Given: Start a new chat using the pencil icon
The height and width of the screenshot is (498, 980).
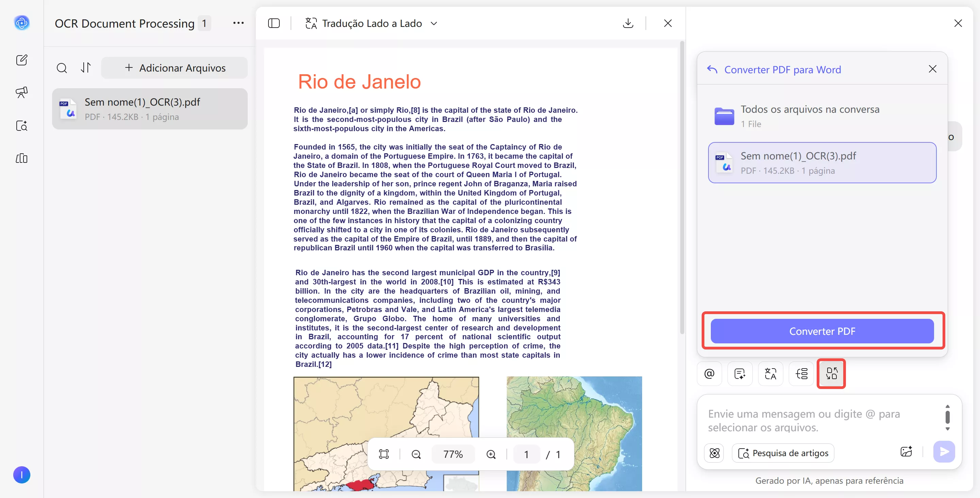Looking at the screenshot, I should tap(22, 60).
